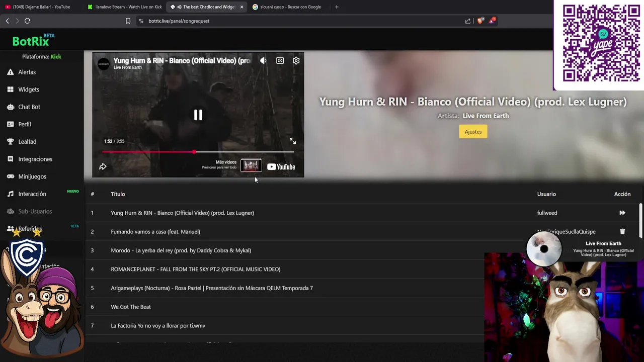Viewport: 644px width, 362px height.
Task: Open Integraciones in the sidebar
Action: 35,159
